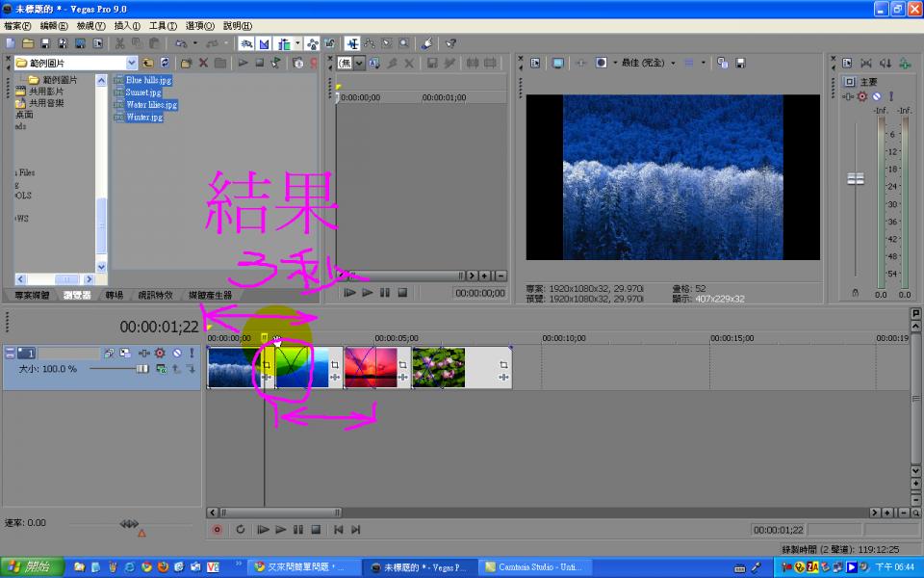924x578 pixels.
Task: Open the 範例圖片 folder path dropdown
Action: pos(132,63)
